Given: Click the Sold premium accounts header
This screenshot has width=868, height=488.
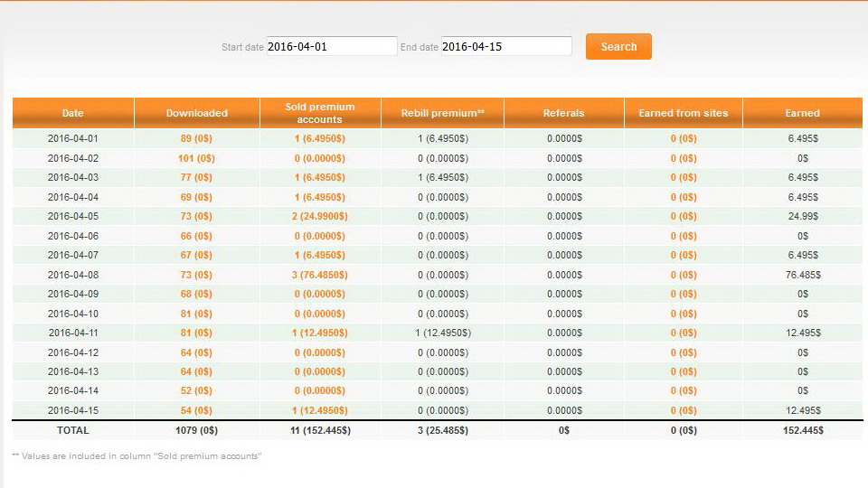Looking at the screenshot, I should coord(320,113).
